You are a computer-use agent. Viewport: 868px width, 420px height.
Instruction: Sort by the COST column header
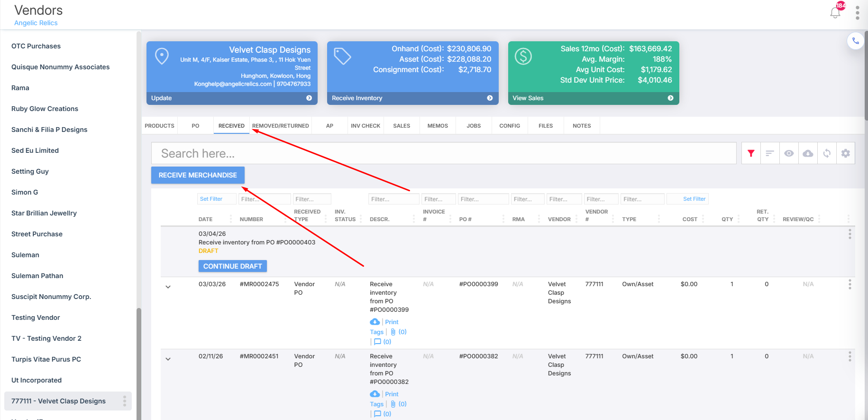pyautogui.click(x=690, y=219)
